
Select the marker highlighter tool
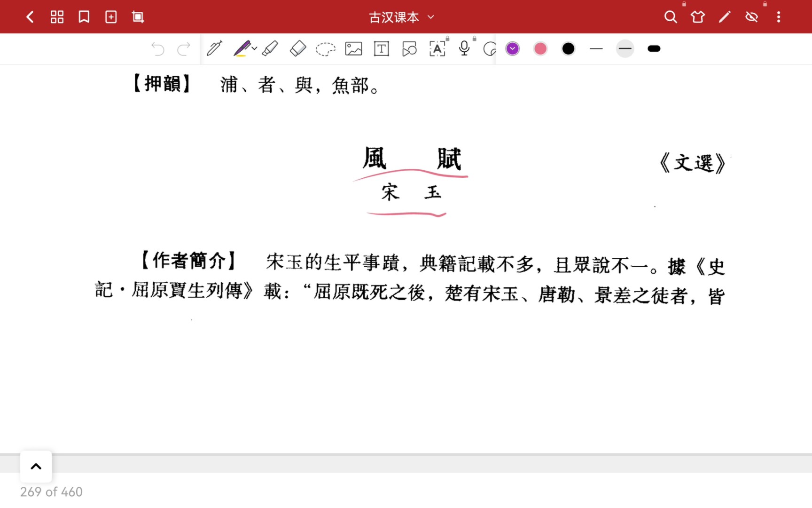coord(270,49)
